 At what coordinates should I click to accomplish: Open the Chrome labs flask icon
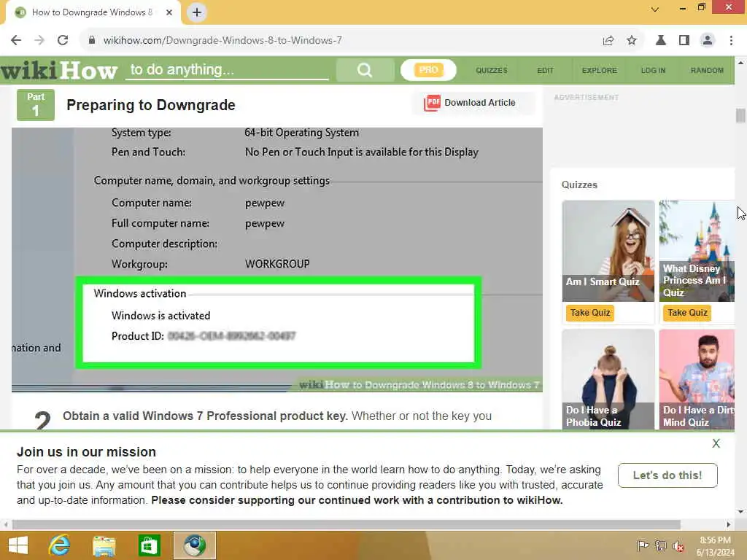coord(661,41)
